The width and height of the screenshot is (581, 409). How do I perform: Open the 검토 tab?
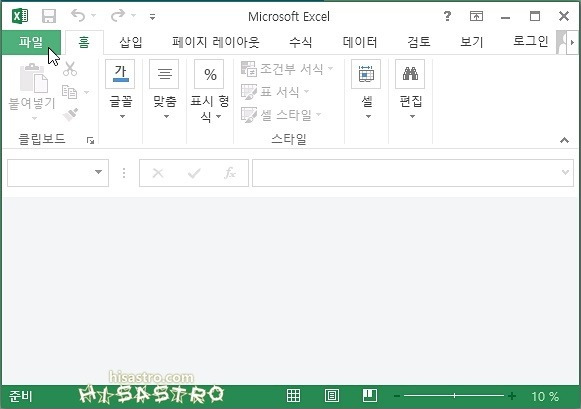pyautogui.click(x=419, y=42)
